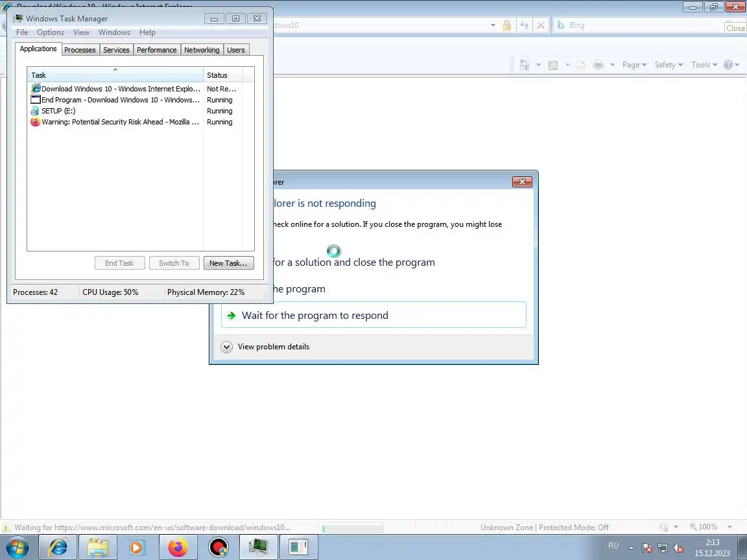Click the muted volume tray icon

click(x=678, y=548)
